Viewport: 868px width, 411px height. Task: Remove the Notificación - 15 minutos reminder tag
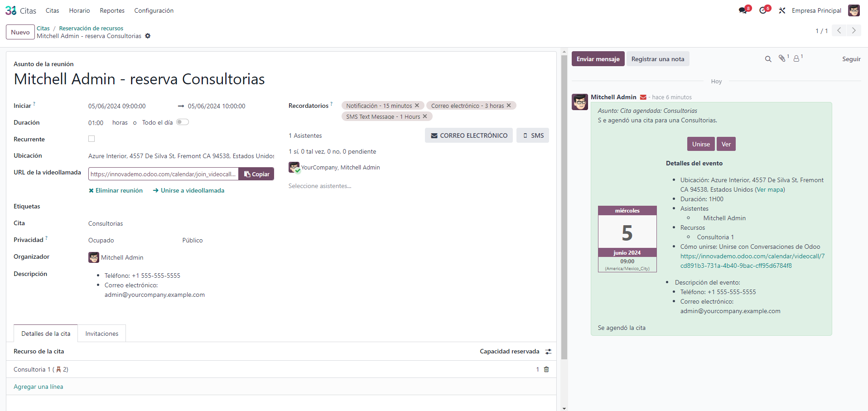pyautogui.click(x=417, y=106)
